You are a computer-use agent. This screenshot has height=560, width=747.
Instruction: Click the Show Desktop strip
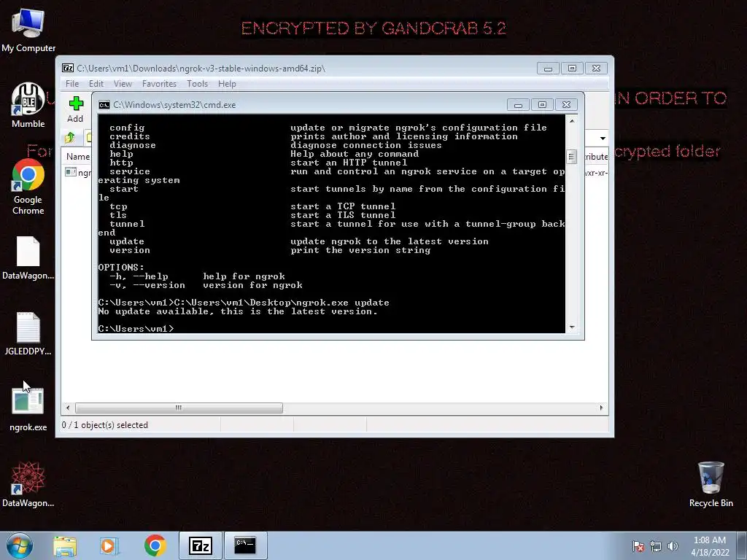742,545
